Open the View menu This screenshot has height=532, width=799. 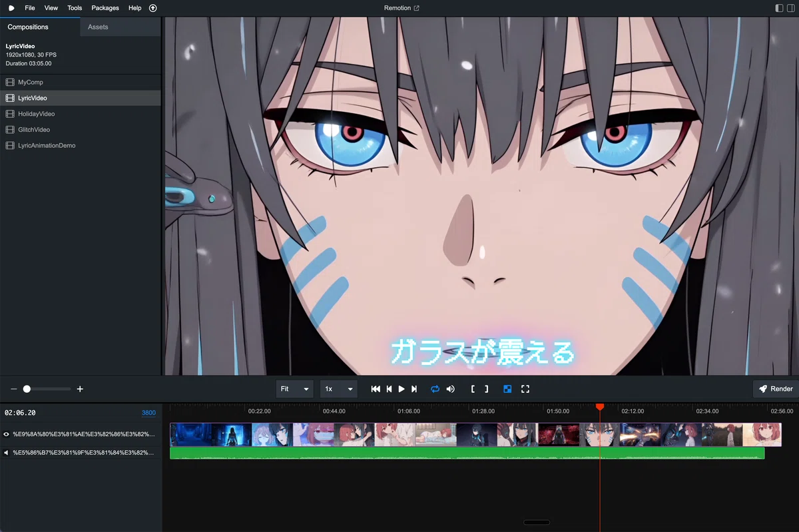tap(51, 8)
